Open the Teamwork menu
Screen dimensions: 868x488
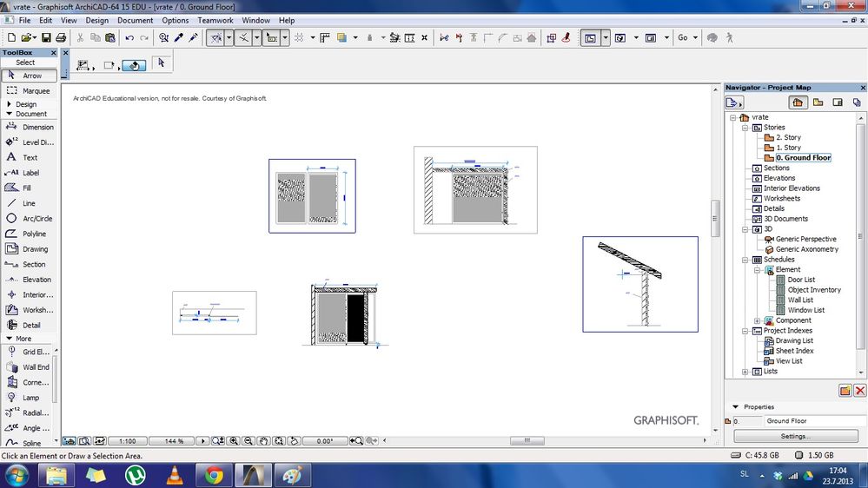click(215, 21)
